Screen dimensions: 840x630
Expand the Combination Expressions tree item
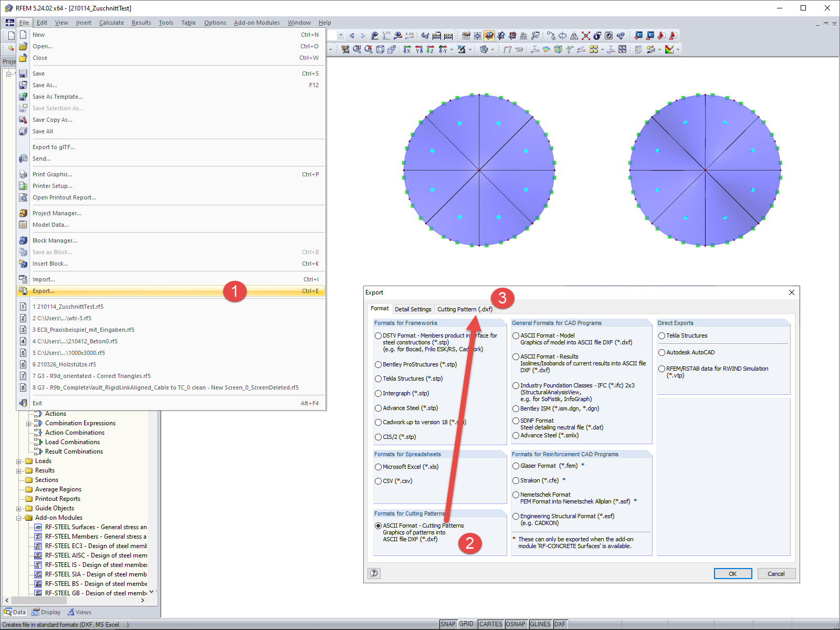[x=28, y=423]
